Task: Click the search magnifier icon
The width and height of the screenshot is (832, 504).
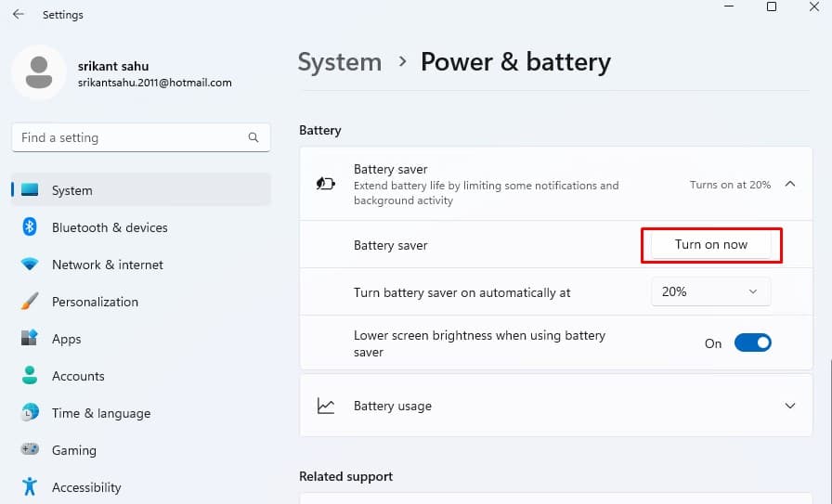Action: (x=253, y=137)
